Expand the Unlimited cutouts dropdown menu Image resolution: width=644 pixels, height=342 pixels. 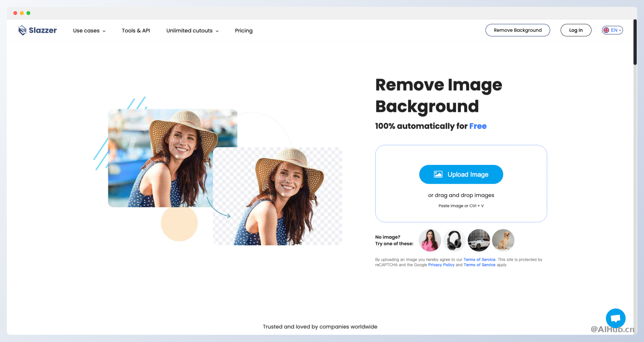click(192, 31)
